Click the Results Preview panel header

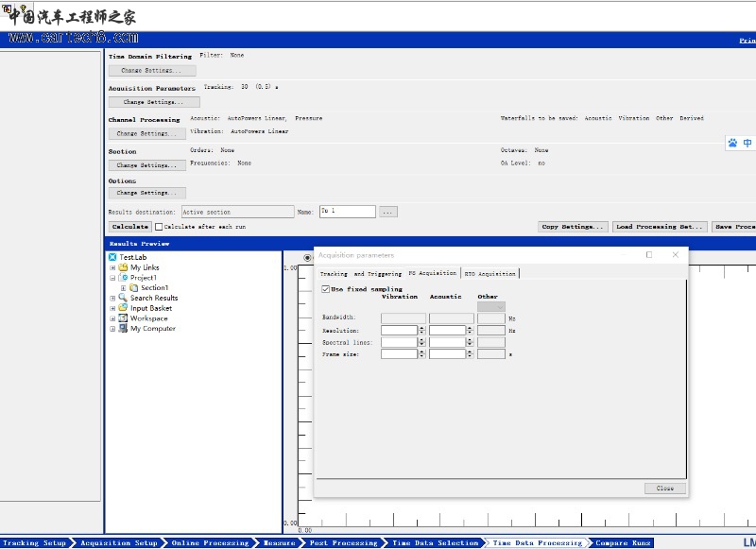(x=430, y=244)
